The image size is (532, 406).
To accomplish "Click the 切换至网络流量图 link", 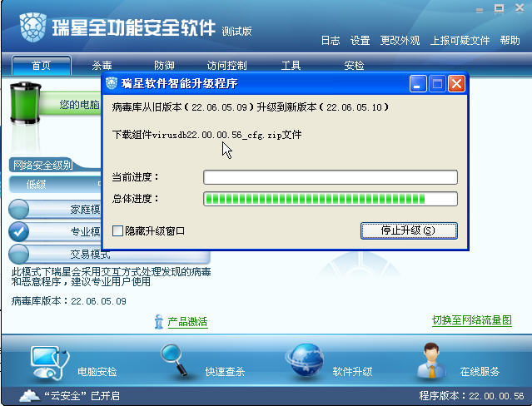I will coord(471,319).
